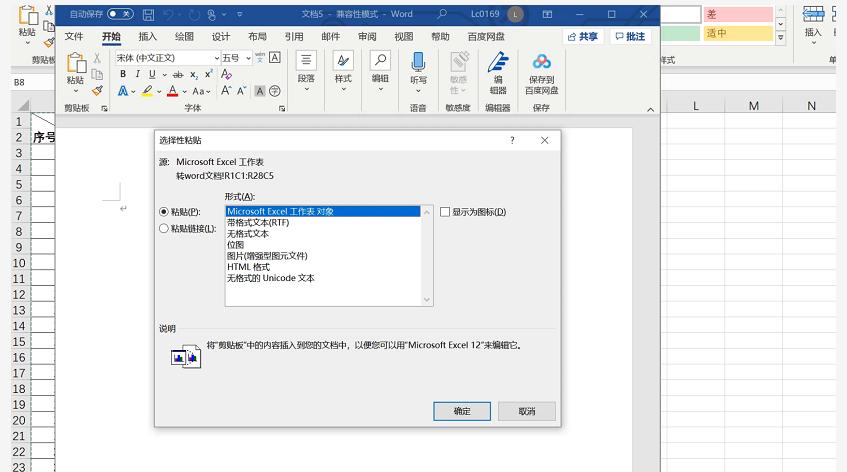The width and height of the screenshot is (847, 472).
Task: Click the Copy icon in Word clipboard group
Action: point(97,74)
